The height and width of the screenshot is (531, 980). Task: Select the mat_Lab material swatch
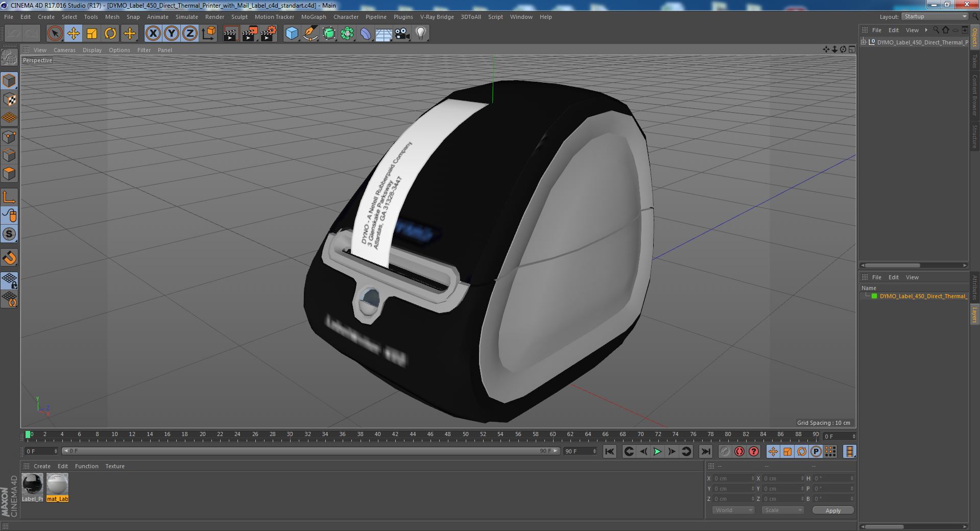pyautogui.click(x=57, y=488)
